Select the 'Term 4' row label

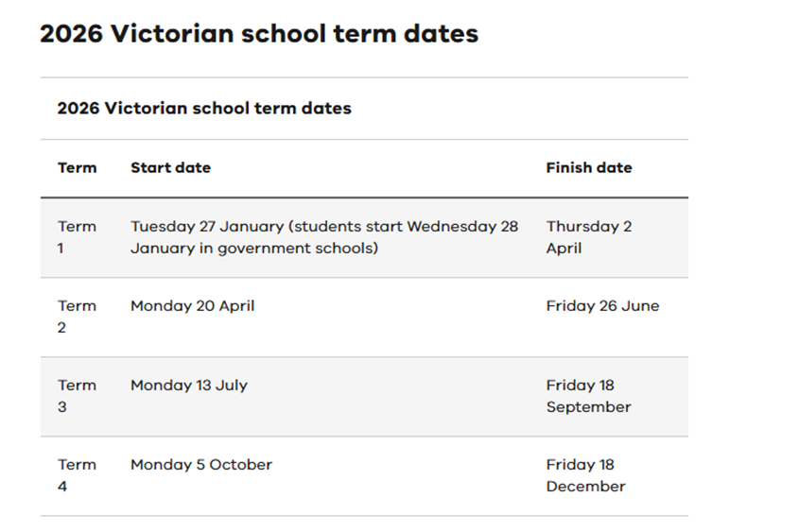point(77,475)
